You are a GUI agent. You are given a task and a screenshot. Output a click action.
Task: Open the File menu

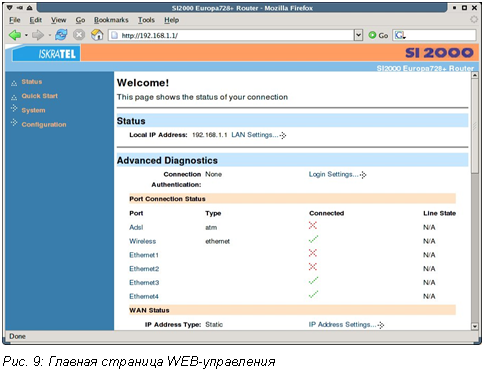(15, 20)
